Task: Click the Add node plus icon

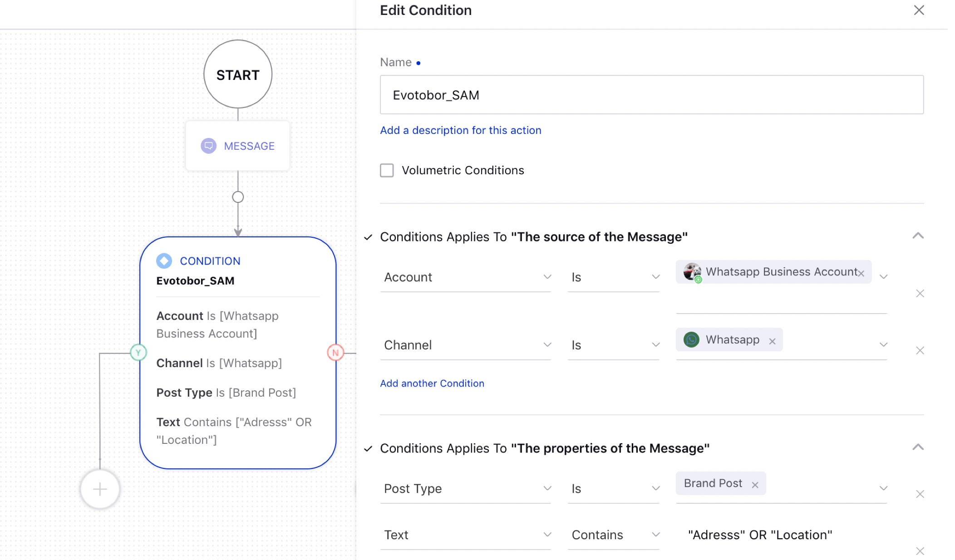Action: pyautogui.click(x=100, y=489)
